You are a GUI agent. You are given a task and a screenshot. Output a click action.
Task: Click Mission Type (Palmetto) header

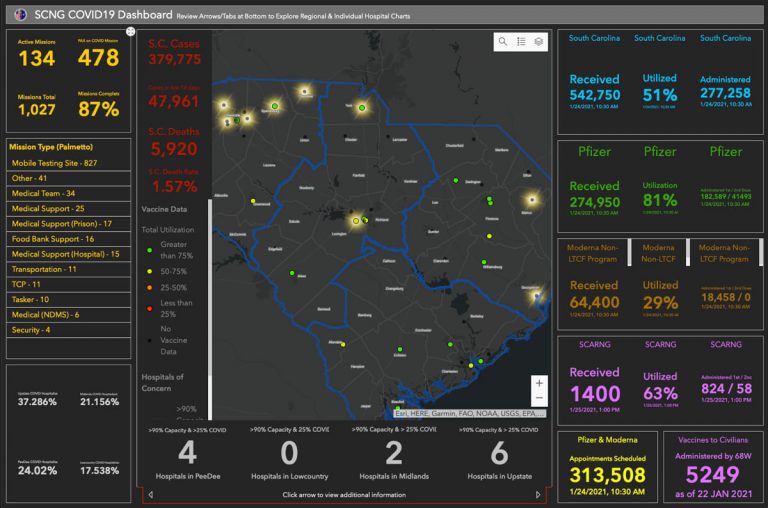[x=51, y=147]
